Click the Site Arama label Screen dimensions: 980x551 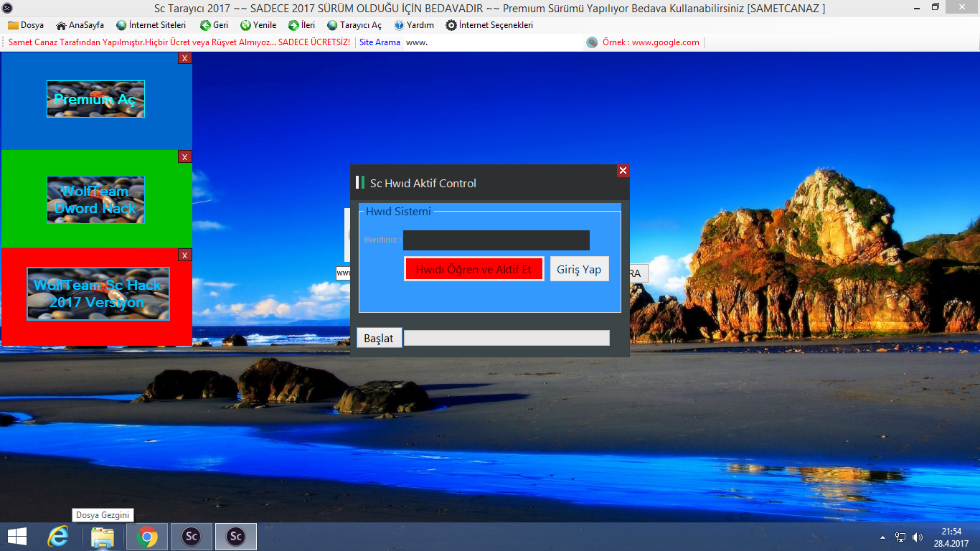click(x=380, y=42)
